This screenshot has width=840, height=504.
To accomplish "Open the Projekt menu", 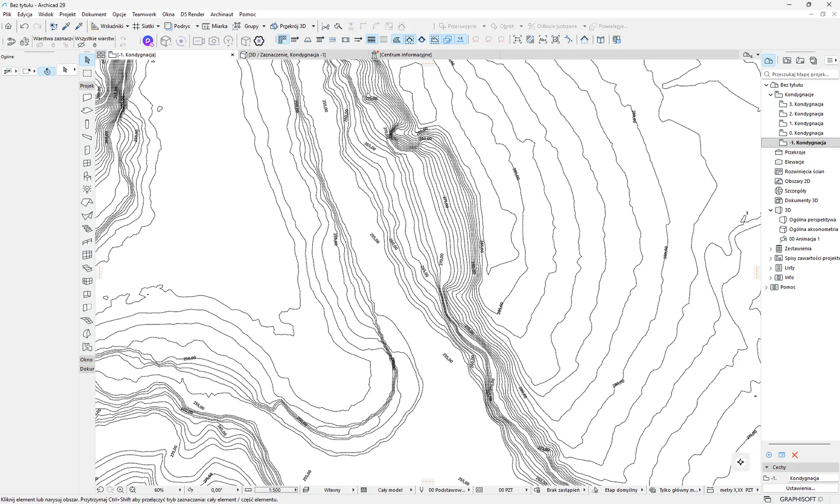I will 67,14.
